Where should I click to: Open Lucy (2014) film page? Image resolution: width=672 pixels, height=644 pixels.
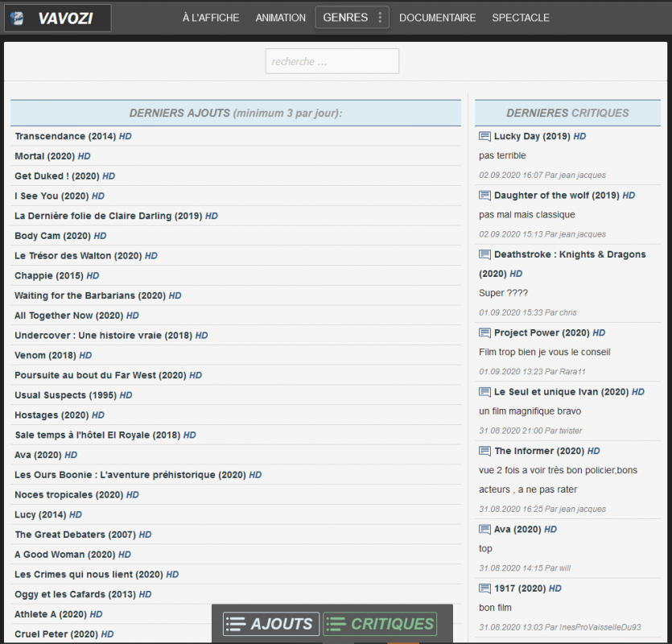tap(48, 515)
